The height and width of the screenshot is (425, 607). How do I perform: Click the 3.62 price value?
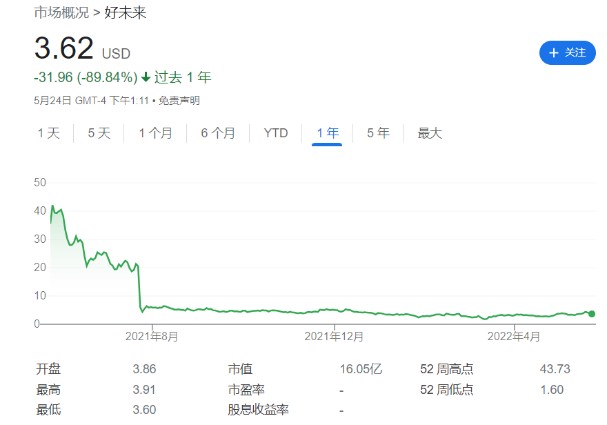coord(64,48)
